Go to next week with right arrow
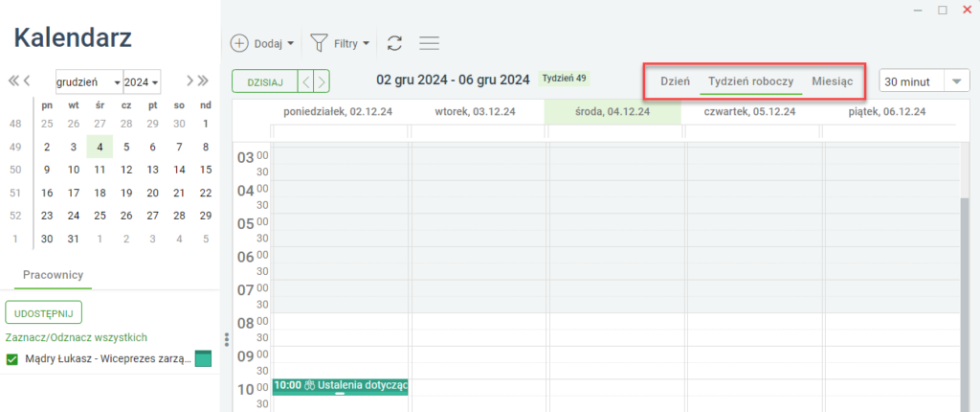 322,81
